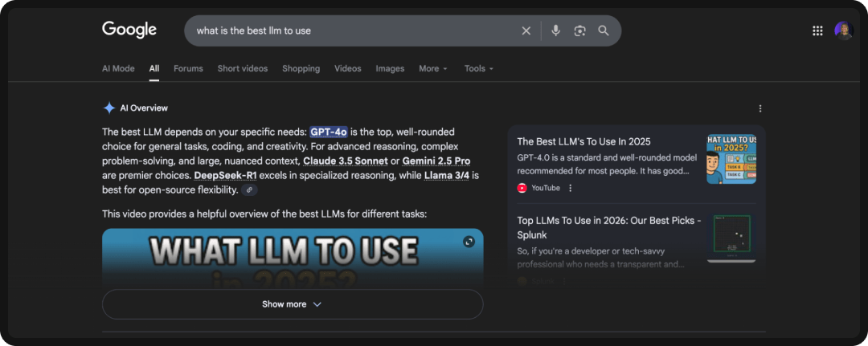The height and width of the screenshot is (346, 868).
Task: Click 'This video provides a helpful overview' text
Action: (264, 214)
